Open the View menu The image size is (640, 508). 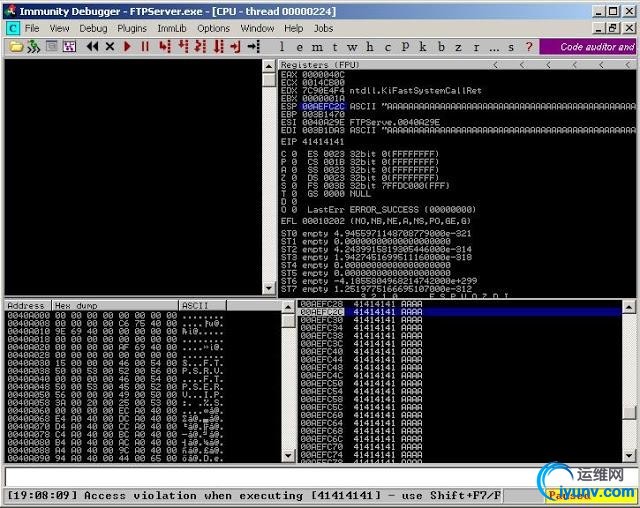pos(60,28)
